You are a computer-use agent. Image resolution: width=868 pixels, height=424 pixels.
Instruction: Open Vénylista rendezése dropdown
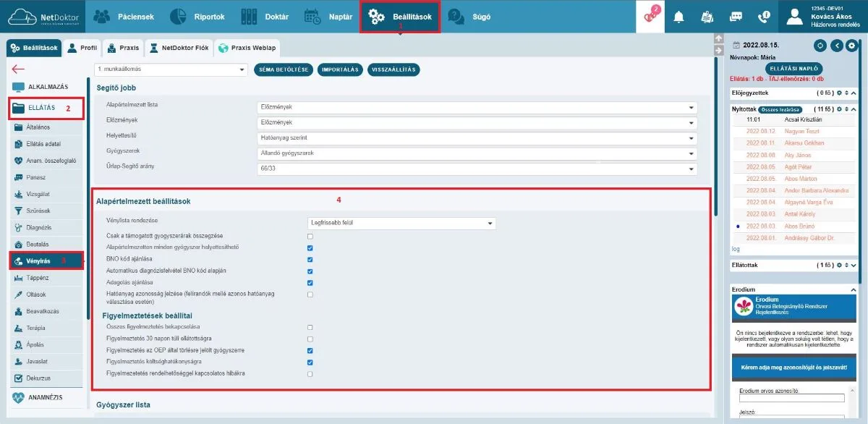tap(402, 223)
